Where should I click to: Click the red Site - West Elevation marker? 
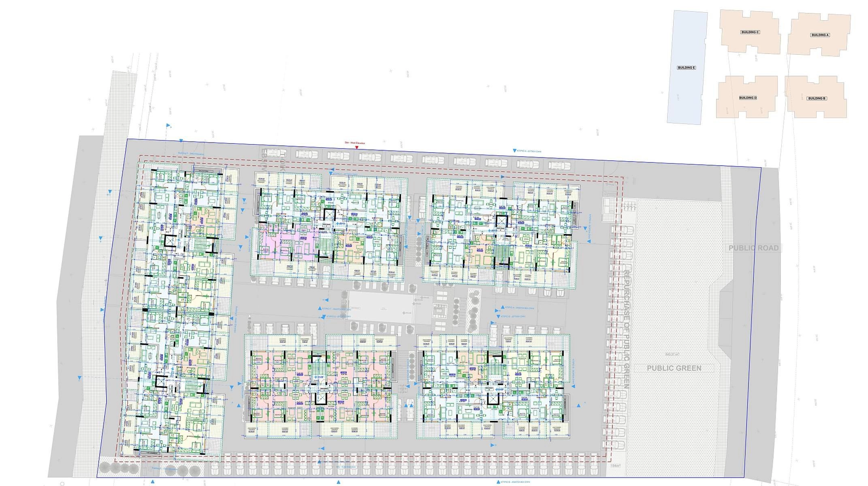pyautogui.click(x=357, y=147)
